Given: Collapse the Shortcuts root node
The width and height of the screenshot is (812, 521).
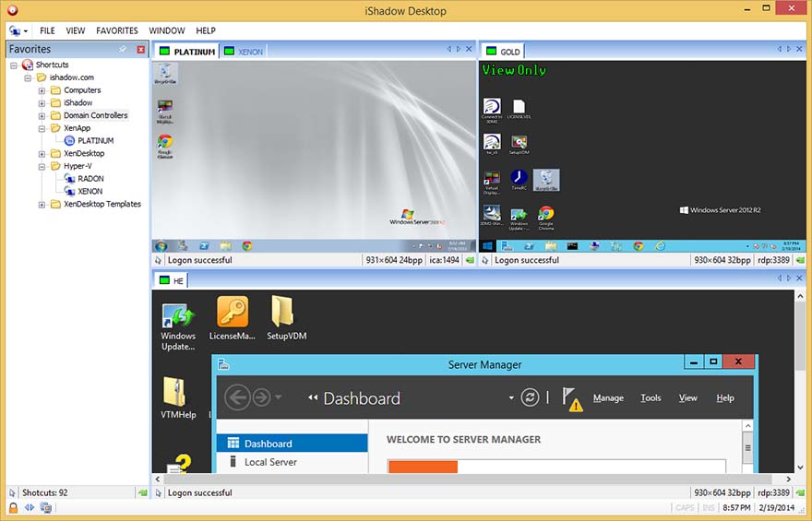Looking at the screenshot, I should [x=14, y=65].
